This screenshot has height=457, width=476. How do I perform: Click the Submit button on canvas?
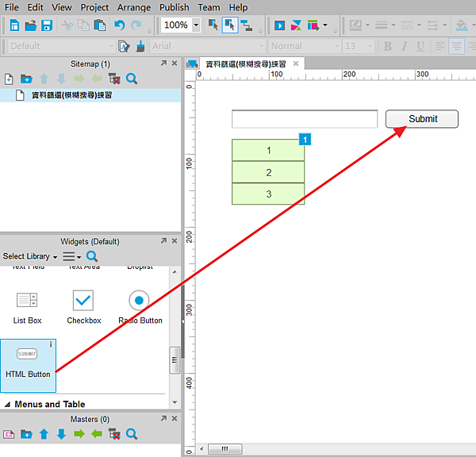(x=422, y=119)
